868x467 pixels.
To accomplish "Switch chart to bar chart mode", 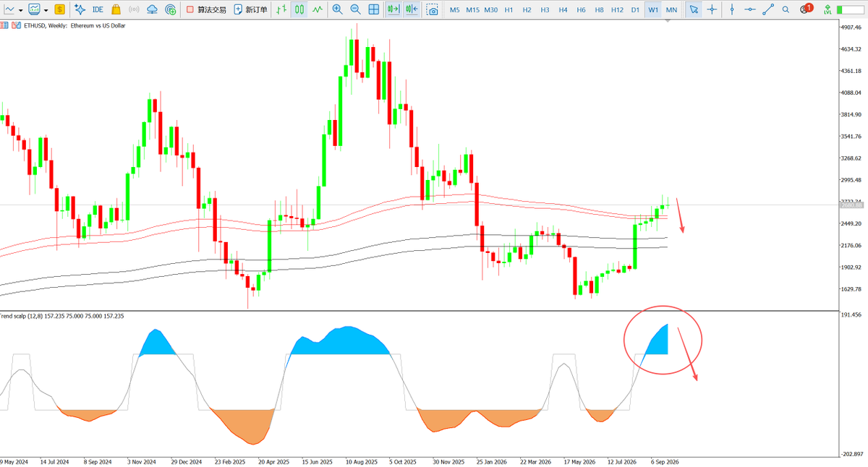I will pyautogui.click(x=281, y=9).
